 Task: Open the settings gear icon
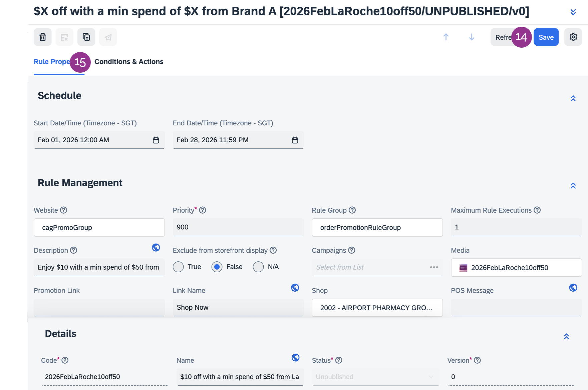(573, 37)
